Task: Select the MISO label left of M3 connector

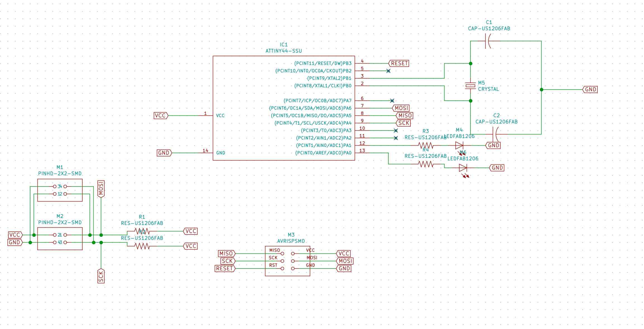Action: 226,253
